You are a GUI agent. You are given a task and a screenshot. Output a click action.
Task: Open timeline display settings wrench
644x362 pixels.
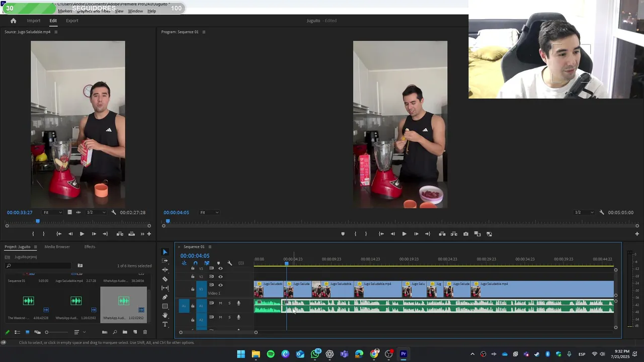(230, 263)
